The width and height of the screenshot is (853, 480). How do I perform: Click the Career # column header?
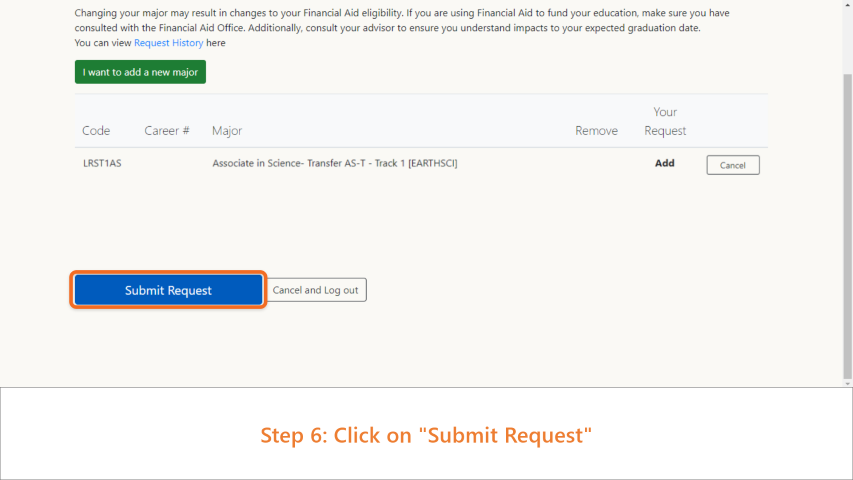pos(167,131)
